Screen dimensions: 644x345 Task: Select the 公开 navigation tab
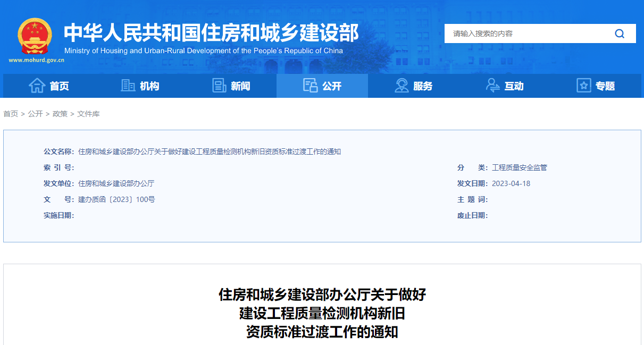pos(322,86)
